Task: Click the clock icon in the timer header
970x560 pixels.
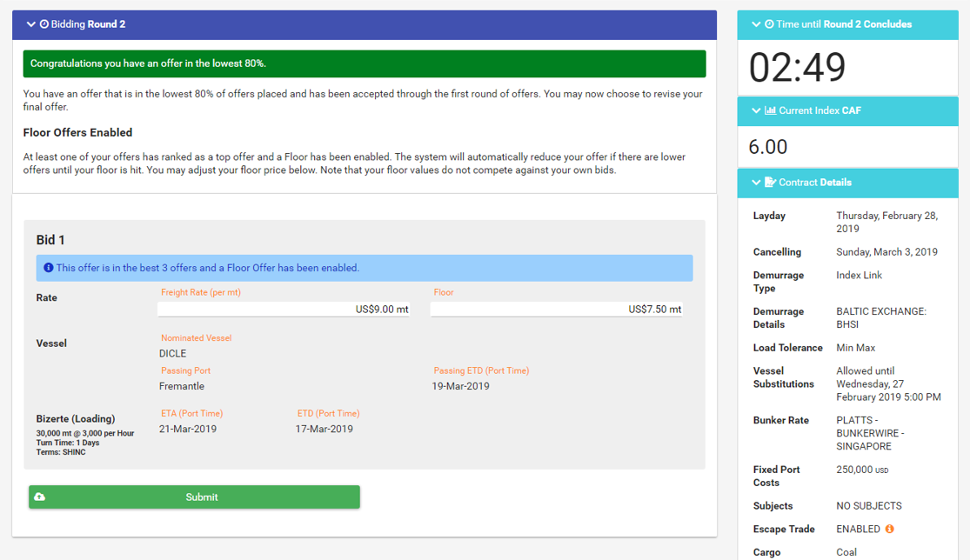Action: [769, 24]
